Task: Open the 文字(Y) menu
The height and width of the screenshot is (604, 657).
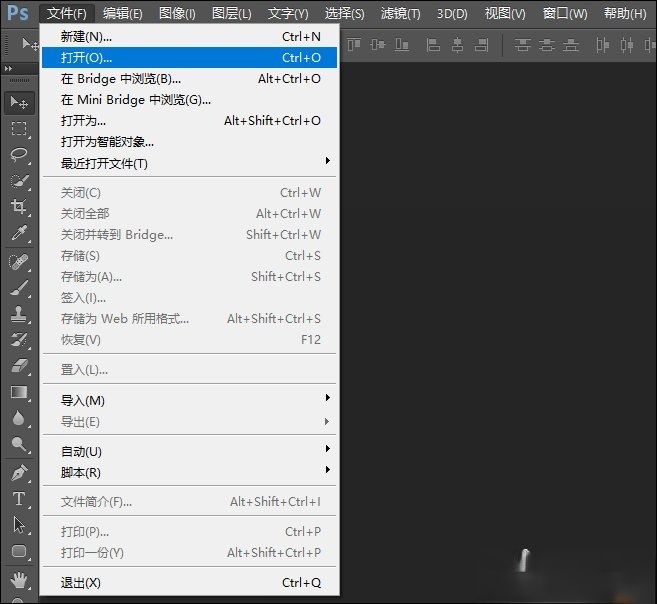Action: coord(288,14)
